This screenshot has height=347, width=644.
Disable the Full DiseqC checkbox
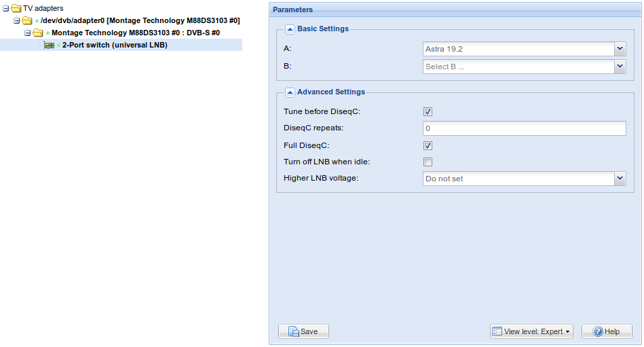point(428,145)
